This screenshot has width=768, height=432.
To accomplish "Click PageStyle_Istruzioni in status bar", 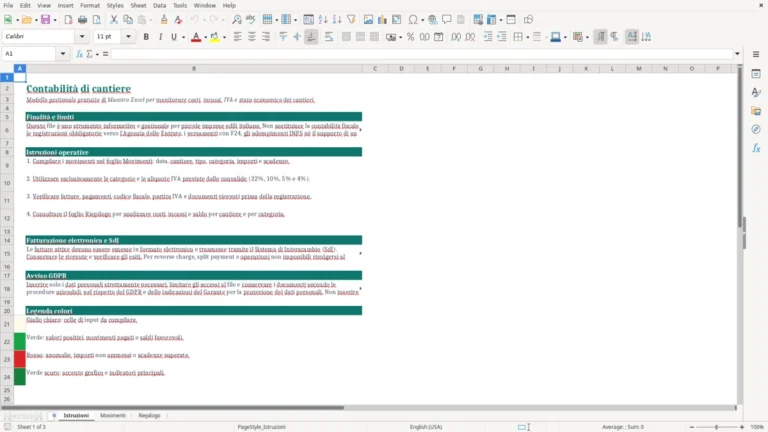I will (262, 427).
